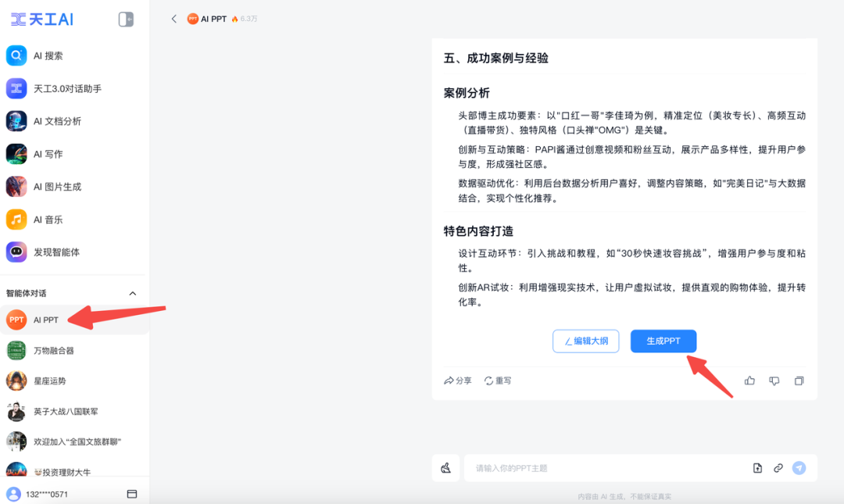The width and height of the screenshot is (844, 504).
Task: Open AI 图片生成 icon
Action: (x=16, y=187)
